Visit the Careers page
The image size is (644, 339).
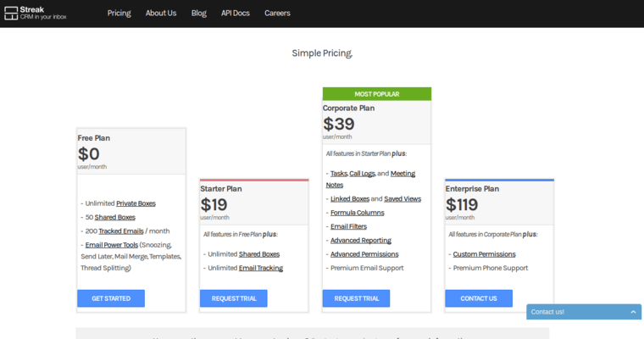277,14
